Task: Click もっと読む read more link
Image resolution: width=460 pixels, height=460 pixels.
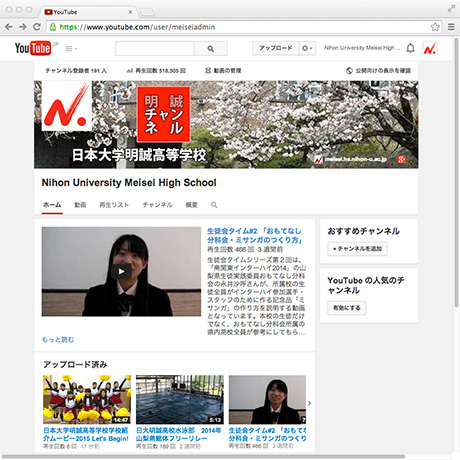Action: coord(58,340)
